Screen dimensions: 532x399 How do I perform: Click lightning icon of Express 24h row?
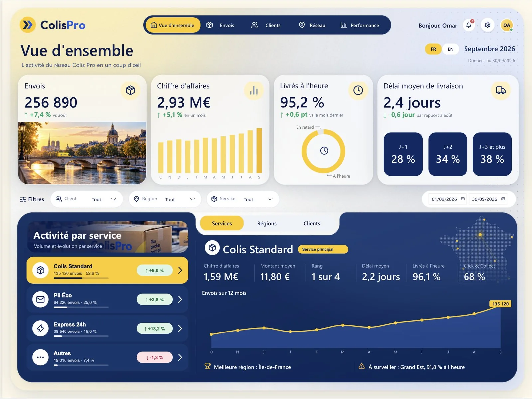[40, 328]
